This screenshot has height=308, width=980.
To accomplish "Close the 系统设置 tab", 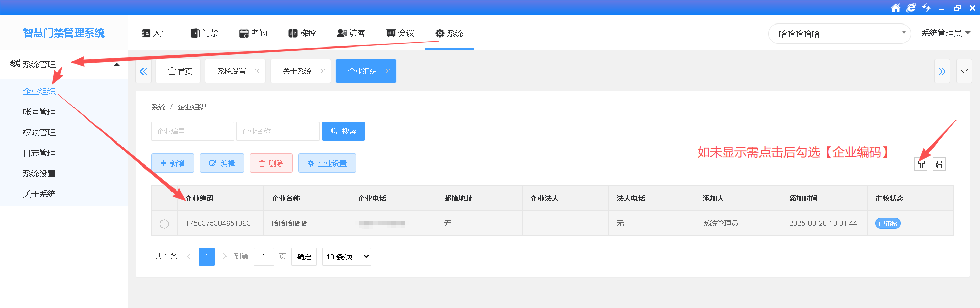I will (x=257, y=71).
